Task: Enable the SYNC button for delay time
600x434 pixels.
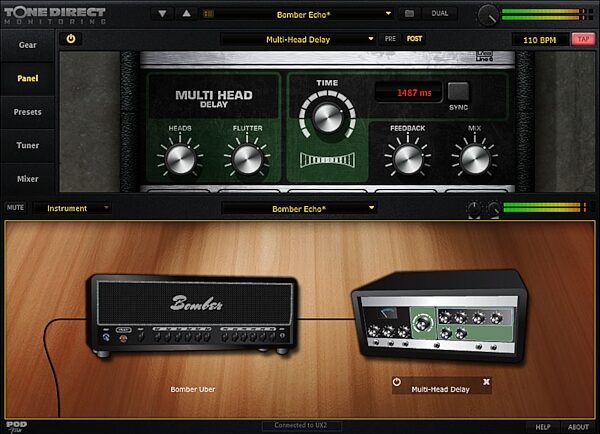Action: 458,91
